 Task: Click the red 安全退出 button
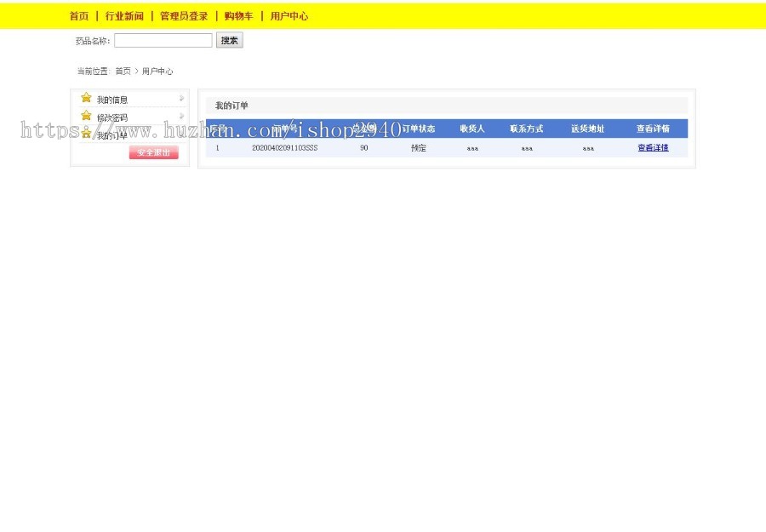pyautogui.click(x=154, y=153)
